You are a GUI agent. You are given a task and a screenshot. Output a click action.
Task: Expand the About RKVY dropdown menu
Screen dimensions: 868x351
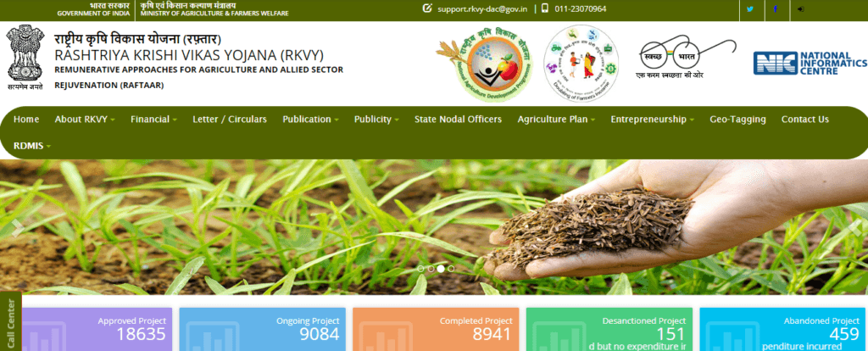85,119
